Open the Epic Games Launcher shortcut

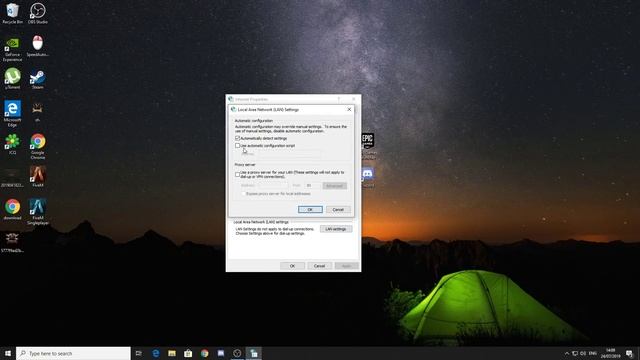(x=368, y=141)
